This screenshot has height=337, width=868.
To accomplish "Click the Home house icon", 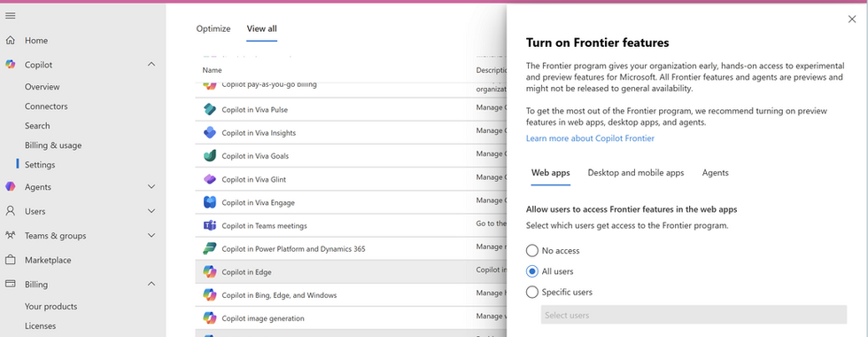I will [10, 41].
